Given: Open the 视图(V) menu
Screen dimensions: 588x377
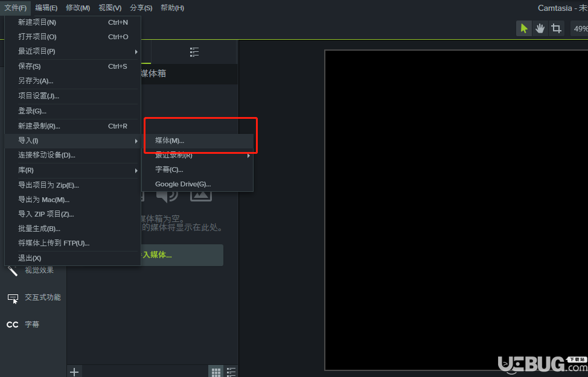Looking at the screenshot, I should (x=110, y=8).
